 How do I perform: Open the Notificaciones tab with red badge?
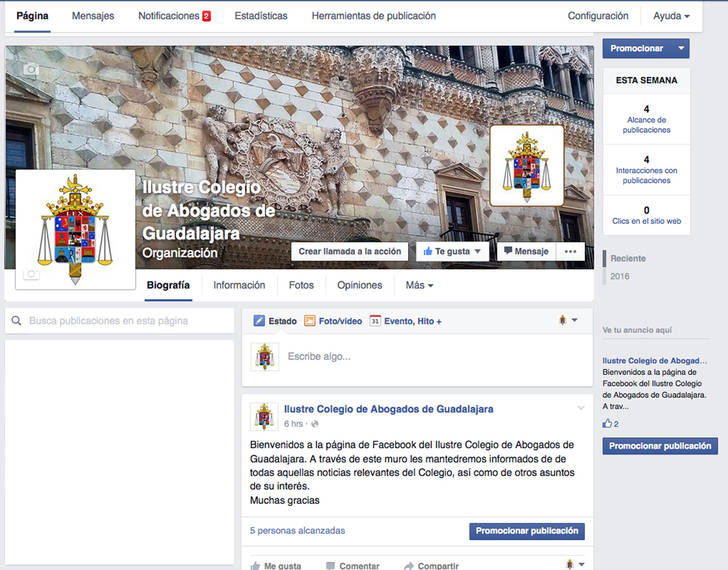(x=174, y=16)
